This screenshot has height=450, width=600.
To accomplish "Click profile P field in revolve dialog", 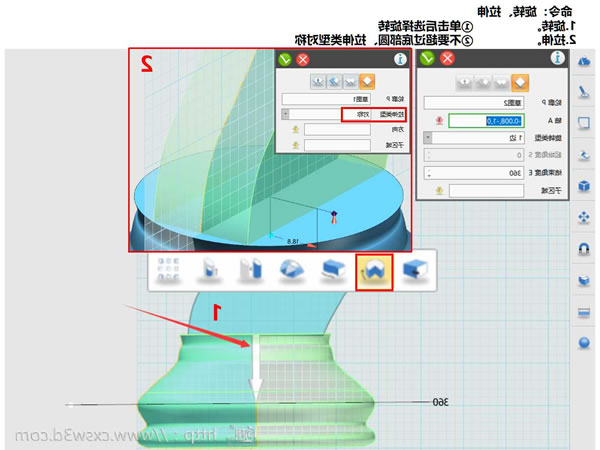I will [474, 103].
